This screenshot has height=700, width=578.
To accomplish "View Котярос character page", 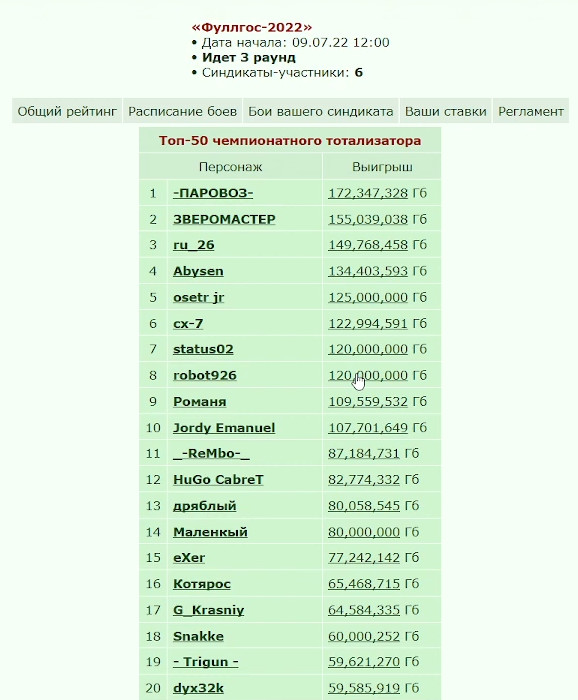I will [202, 584].
